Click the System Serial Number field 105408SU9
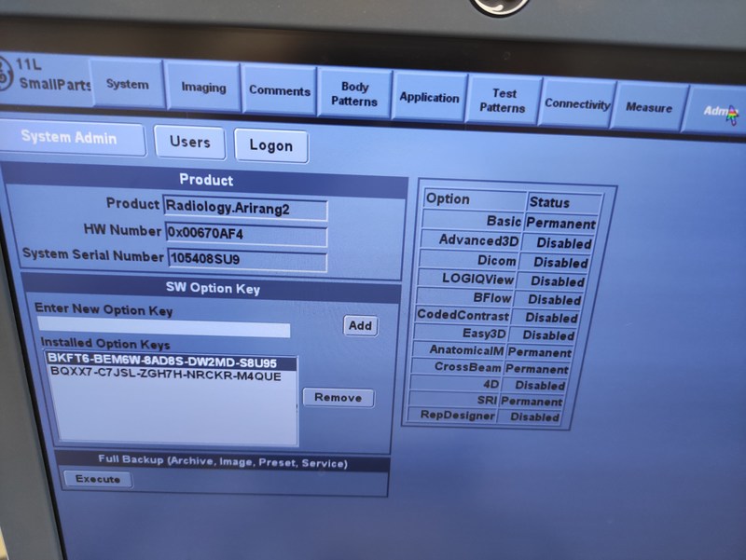The height and width of the screenshot is (560, 746). tap(247, 260)
